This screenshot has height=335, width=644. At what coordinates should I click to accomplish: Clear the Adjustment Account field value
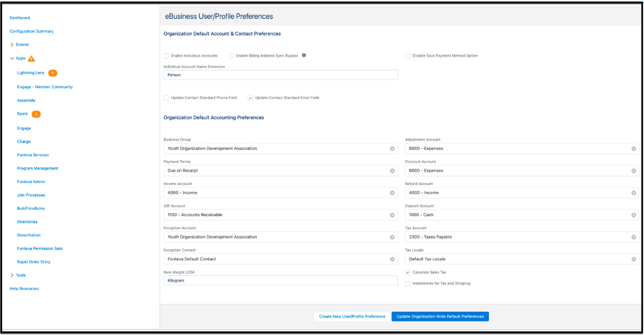(634, 149)
